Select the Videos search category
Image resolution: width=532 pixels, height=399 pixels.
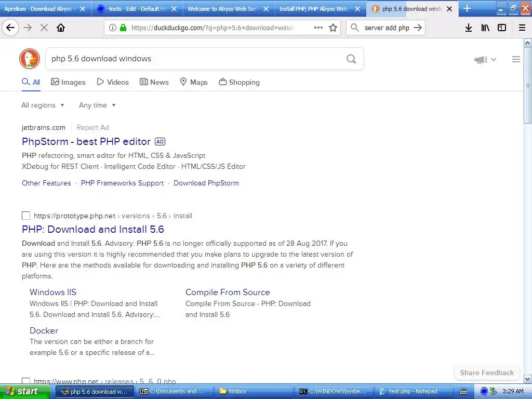(x=113, y=82)
